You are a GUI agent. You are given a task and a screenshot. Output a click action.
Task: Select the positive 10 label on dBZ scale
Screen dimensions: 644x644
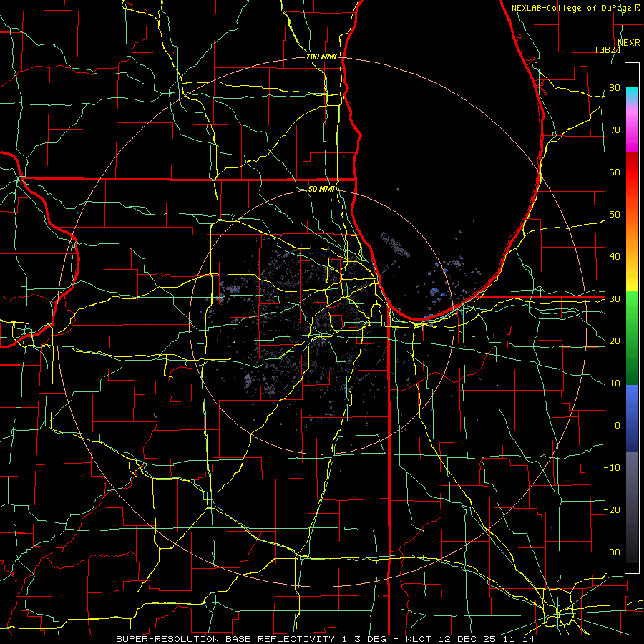coord(615,384)
